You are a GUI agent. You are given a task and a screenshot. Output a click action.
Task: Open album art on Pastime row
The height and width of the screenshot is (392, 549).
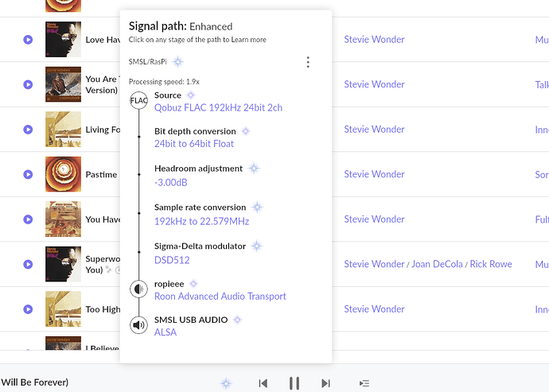click(63, 174)
